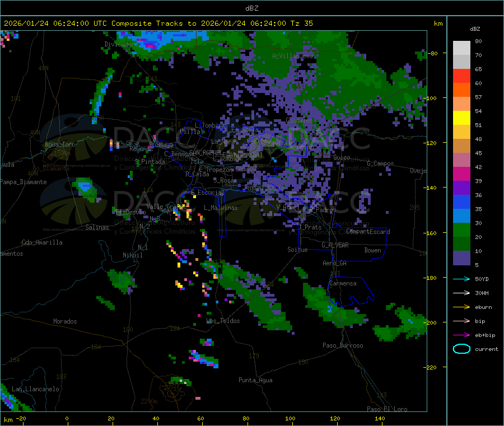This screenshot has width=504, height=426.
Task: Click the '140' tick label on the bottom axis
Action: pos(380,419)
